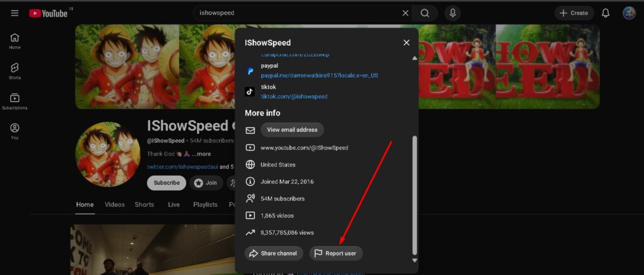This screenshot has height=275, width=644.
Task: Open the hamburger guide menu
Action: [x=15, y=13]
